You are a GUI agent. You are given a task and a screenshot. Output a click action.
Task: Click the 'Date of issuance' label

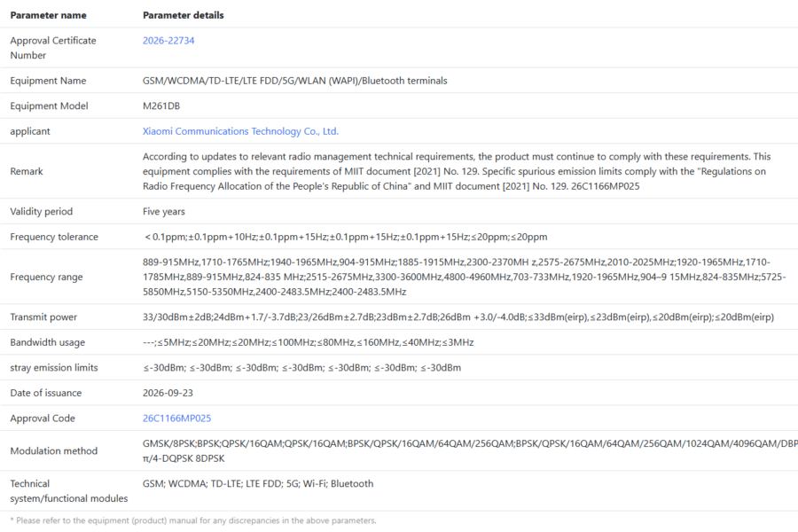click(x=46, y=393)
